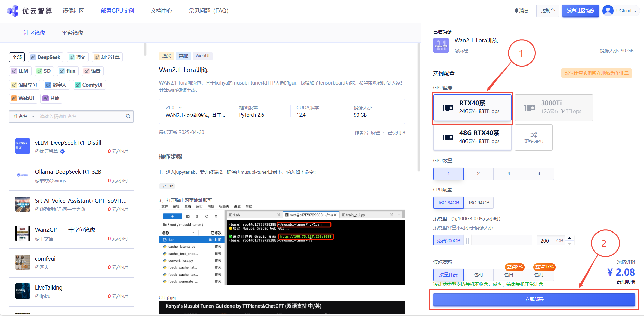Filter by ComfyUI tag

89,85
